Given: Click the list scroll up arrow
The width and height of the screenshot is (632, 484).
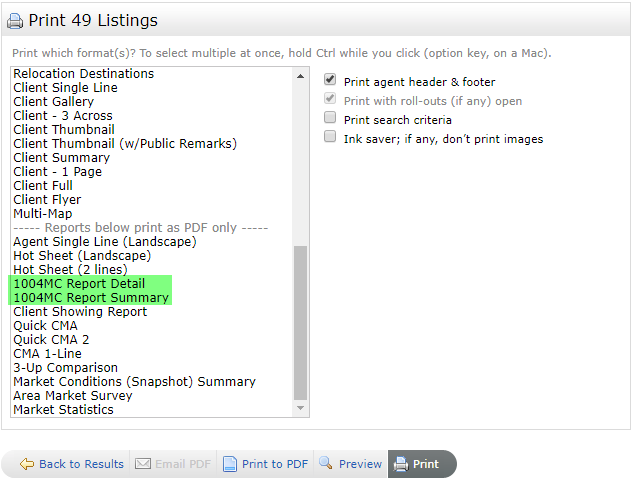Looking at the screenshot, I should coord(300,76).
